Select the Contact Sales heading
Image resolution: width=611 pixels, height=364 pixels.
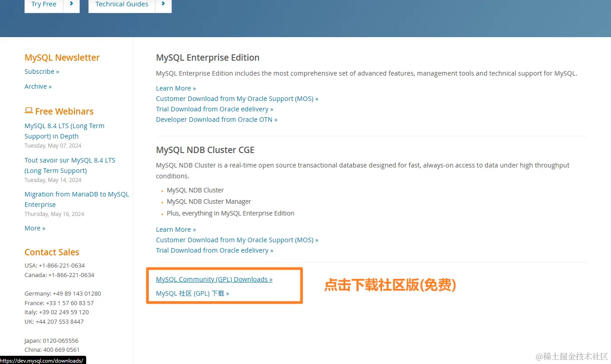(x=52, y=252)
